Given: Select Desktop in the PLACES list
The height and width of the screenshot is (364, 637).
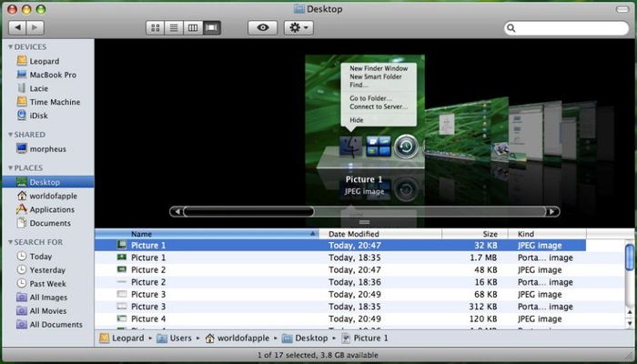Looking at the screenshot, I should pos(48,182).
